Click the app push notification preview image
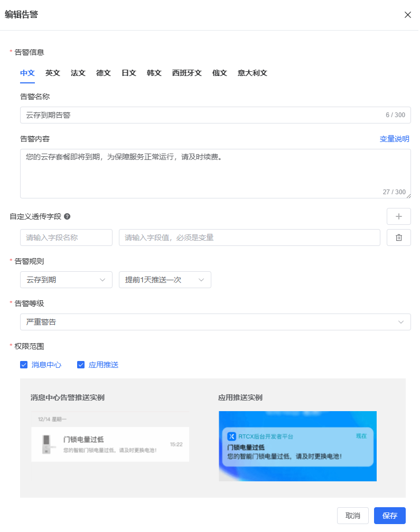The image size is (420, 532). 298,446
